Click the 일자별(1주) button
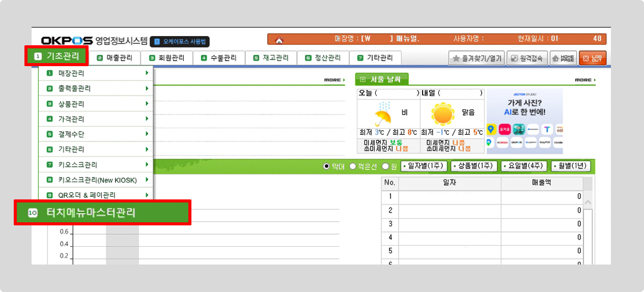The height and width of the screenshot is (292, 644). (424, 166)
